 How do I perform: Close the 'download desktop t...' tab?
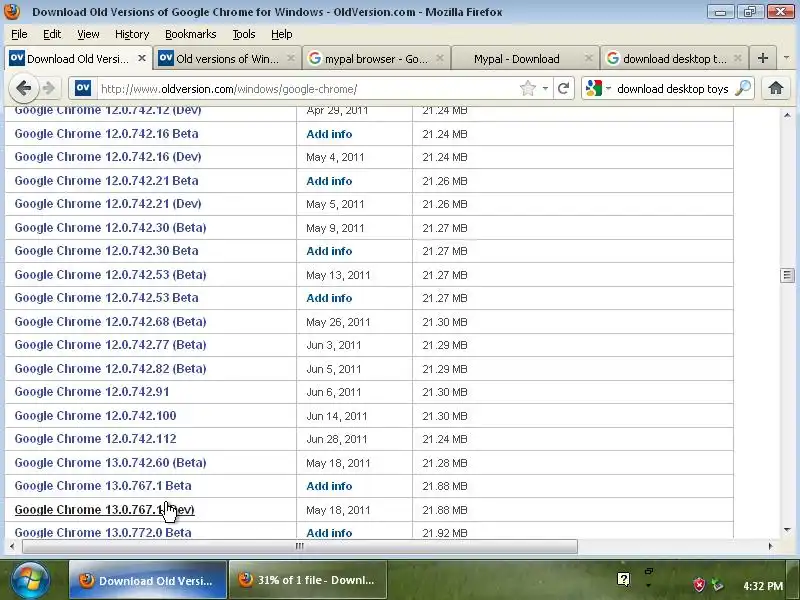737,58
